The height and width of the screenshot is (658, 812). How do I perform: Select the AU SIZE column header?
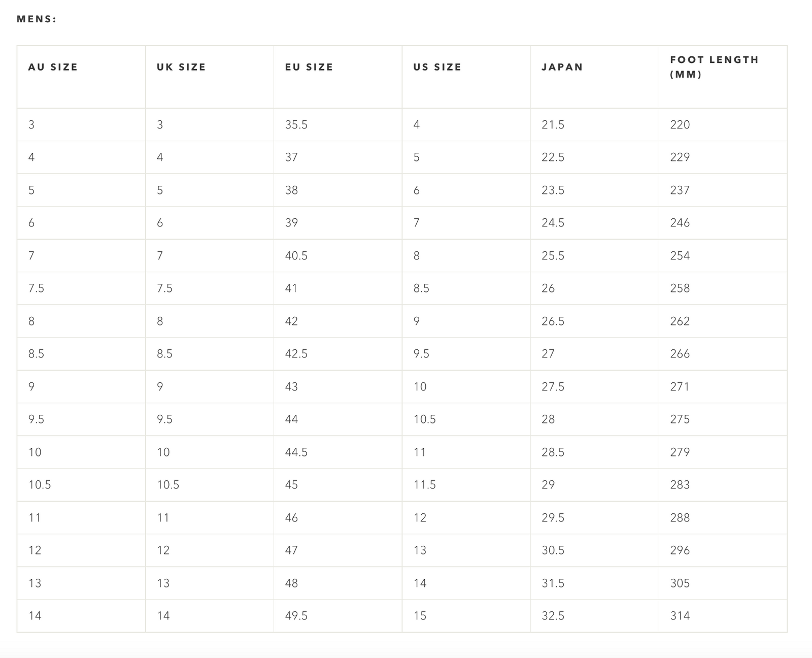[x=53, y=67]
